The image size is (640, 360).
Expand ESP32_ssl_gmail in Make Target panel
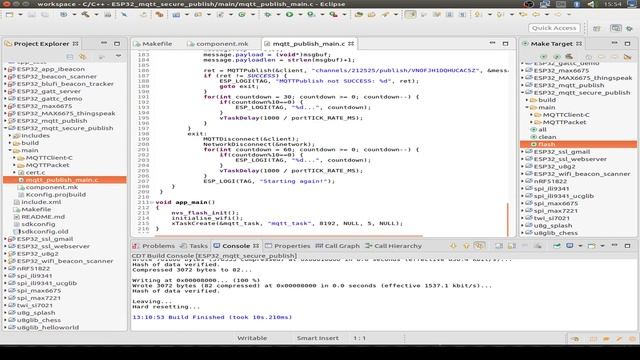(x=522, y=152)
